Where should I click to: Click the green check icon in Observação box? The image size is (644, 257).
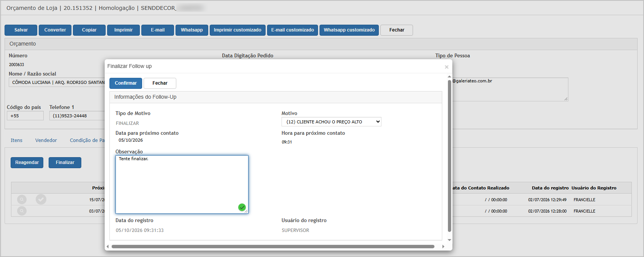242,207
